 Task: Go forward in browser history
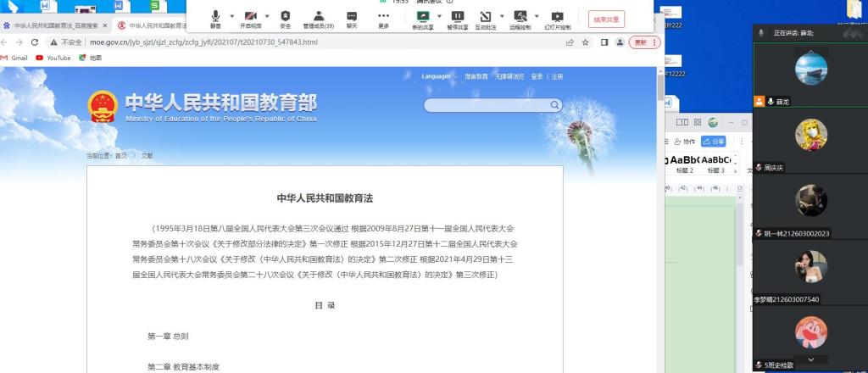19,42
